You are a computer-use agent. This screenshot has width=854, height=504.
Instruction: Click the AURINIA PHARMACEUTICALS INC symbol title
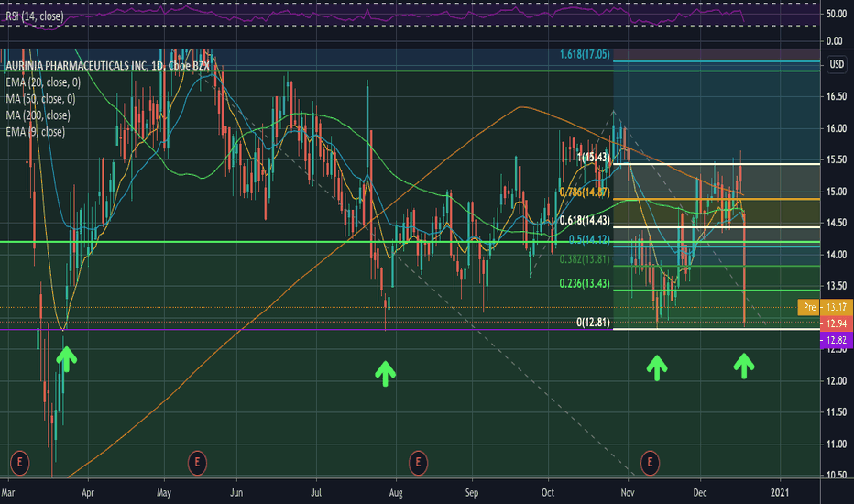pyautogui.click(x=107, y=66)
